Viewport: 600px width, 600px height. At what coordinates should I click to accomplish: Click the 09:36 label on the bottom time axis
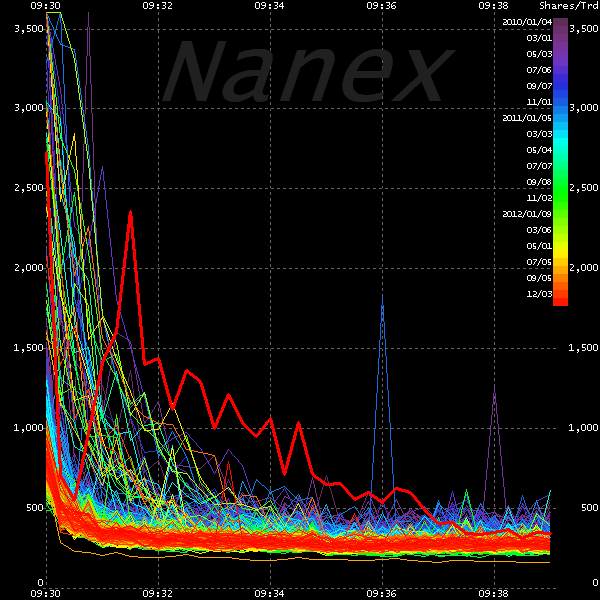pyautogui.click(x=381, y=593)
